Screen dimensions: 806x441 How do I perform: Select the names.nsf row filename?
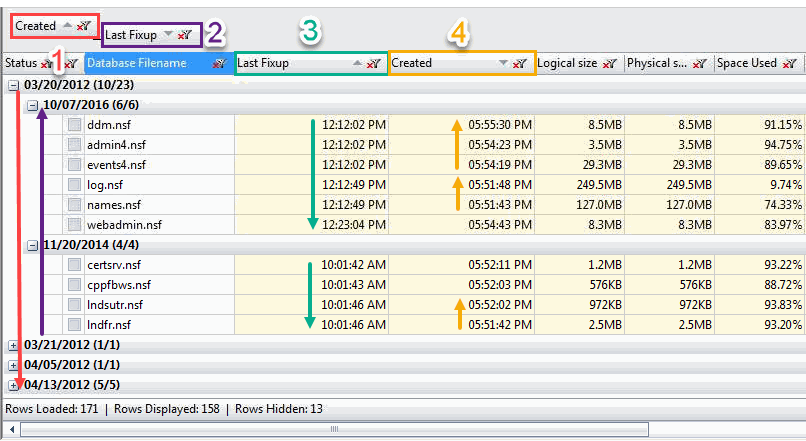[108, 205]
